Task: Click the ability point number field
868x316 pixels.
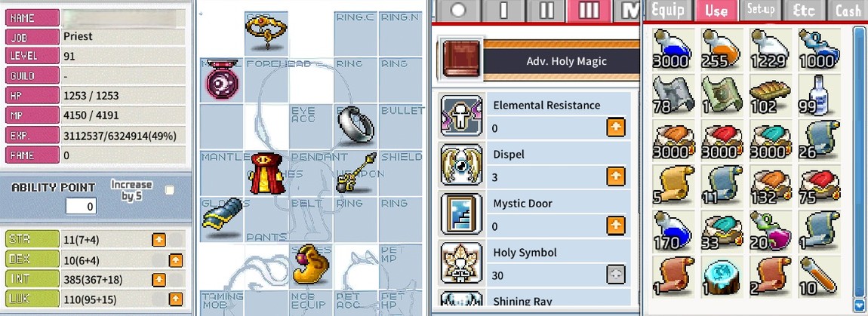Action: (x=81, y=207)
